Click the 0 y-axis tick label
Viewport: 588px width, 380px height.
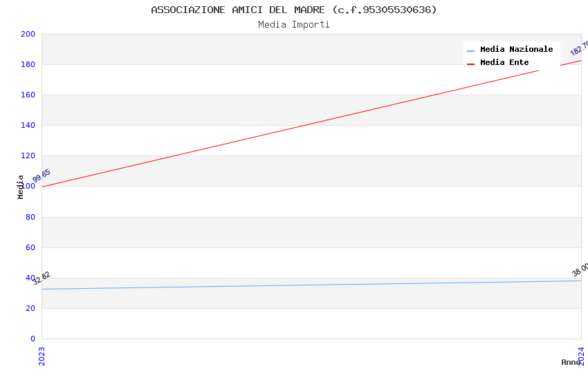tap(33, 339)
